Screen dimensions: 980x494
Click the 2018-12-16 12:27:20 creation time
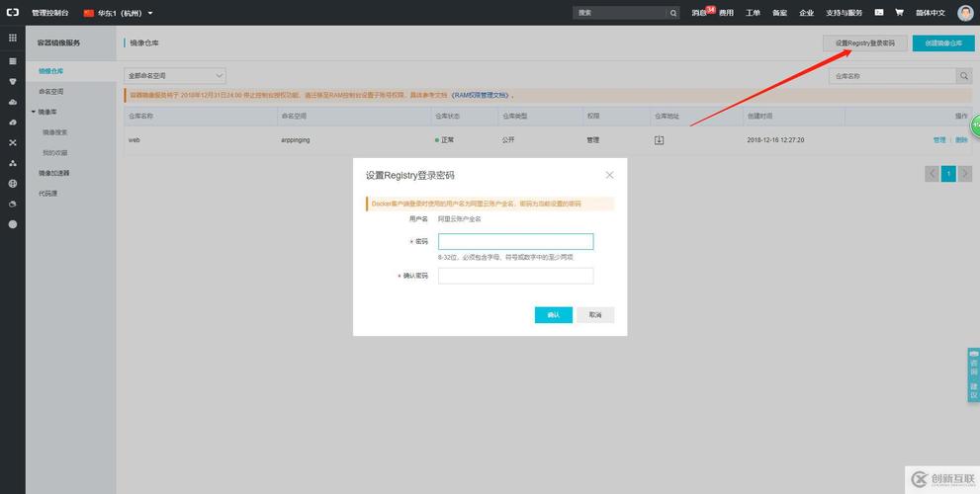coord(775,140)
